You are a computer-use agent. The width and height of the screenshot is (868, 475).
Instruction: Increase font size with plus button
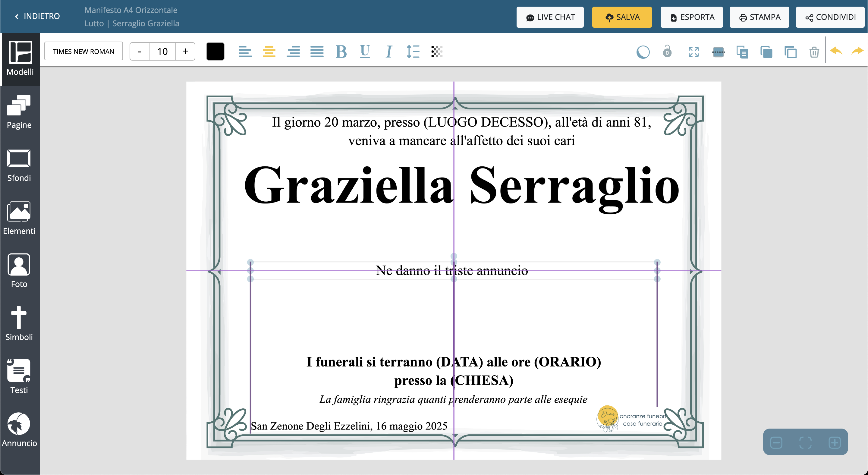(185, 51)
